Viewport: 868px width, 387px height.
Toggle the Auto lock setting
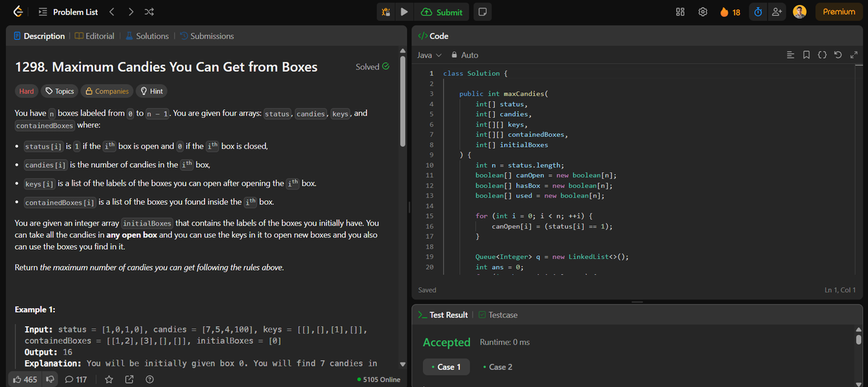pyautogui.click(x=464, y=55)
